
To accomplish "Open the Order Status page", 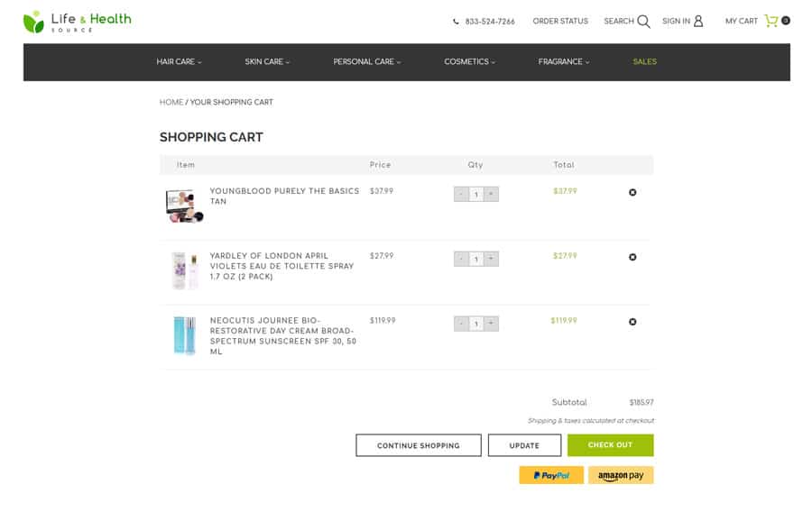I will click(559, 22).
